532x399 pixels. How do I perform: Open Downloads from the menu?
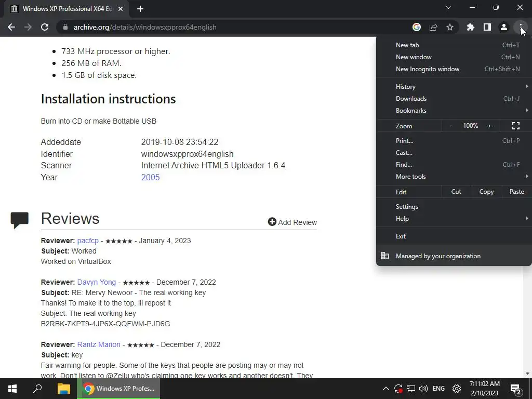tap(454, 99)
